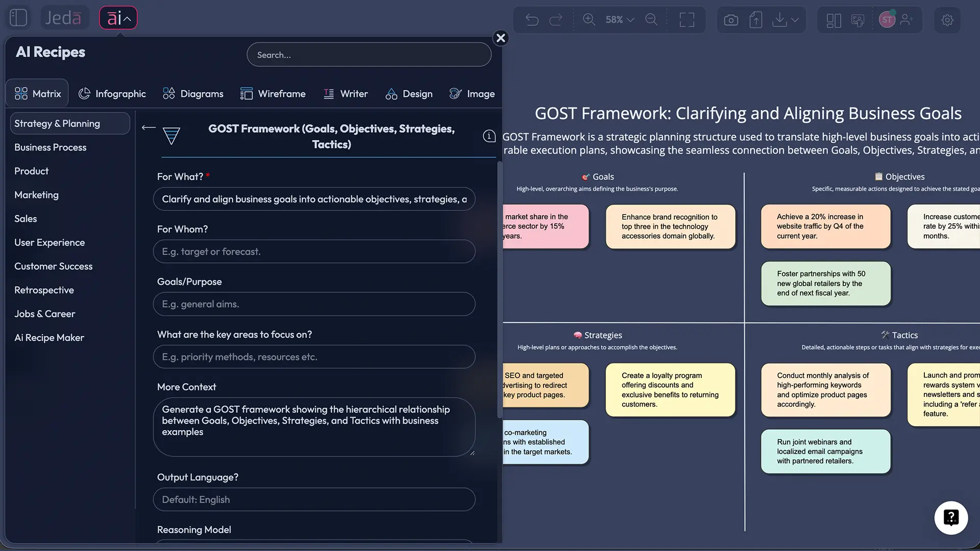Click the add collaborator icon
The width and height of the screenshot is (980, 551).
pyautogui.click(x=908, y=19)
